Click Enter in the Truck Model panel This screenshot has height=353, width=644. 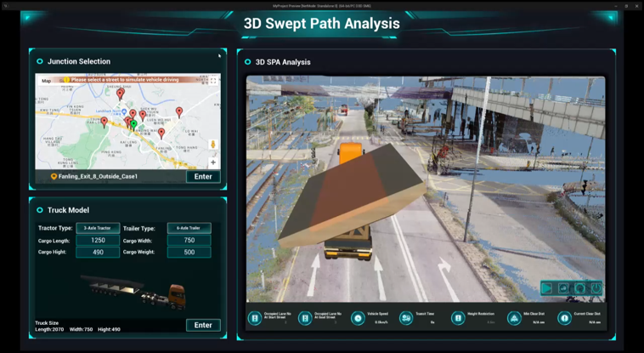tap(203, 325)
